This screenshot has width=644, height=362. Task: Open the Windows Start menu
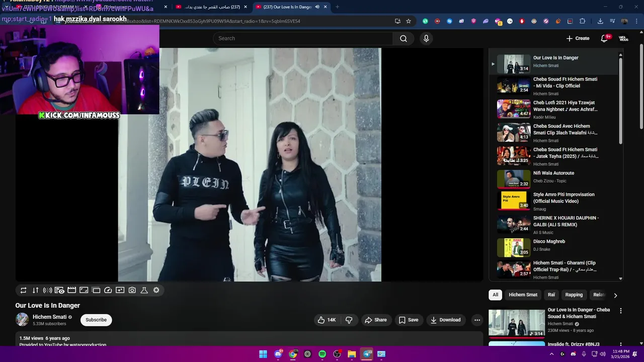point(263,354)
